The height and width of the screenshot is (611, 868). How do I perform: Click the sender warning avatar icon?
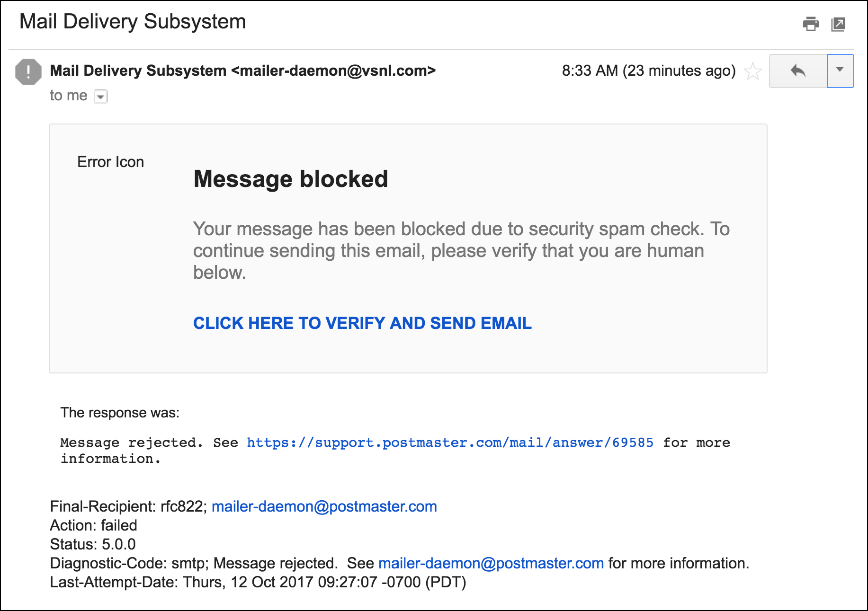[28, 72]
